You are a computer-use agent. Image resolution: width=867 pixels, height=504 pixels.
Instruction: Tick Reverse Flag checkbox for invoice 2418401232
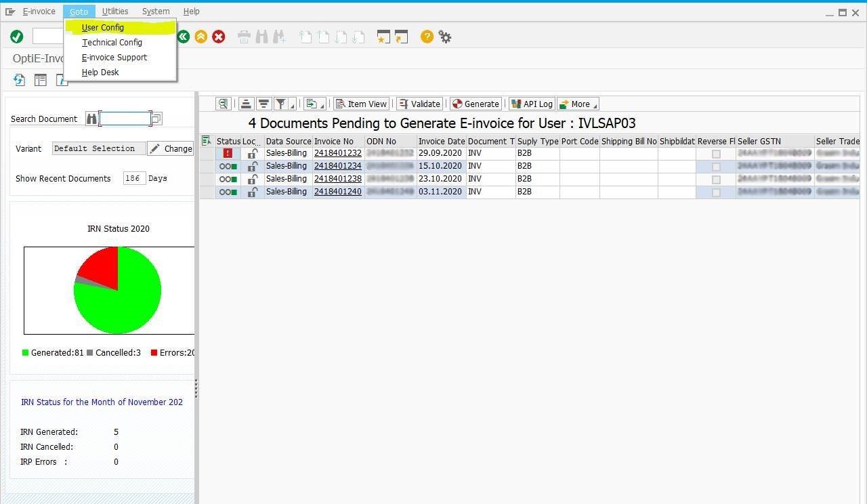pos(716,154)
